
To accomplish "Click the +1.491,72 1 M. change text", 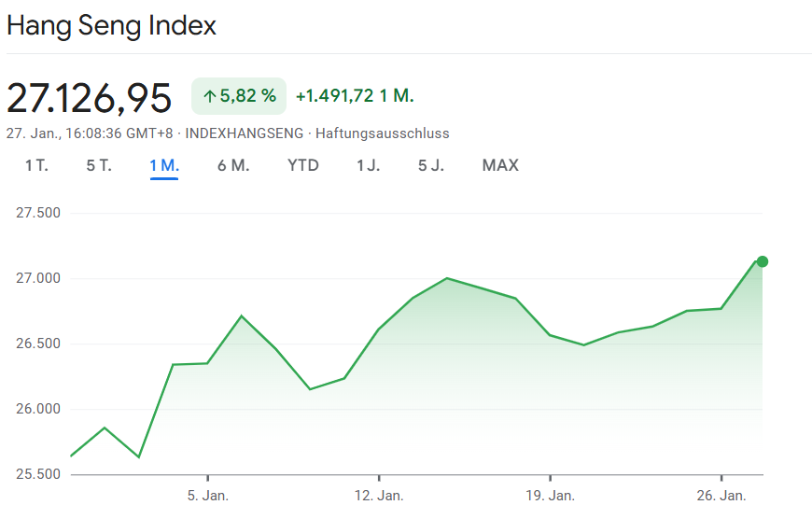I will (355, 96).
